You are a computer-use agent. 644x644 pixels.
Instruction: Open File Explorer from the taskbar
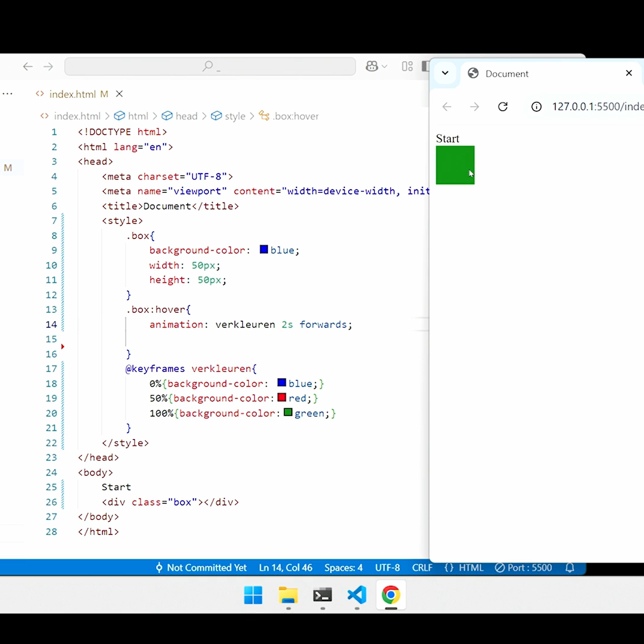click(288, 595)
